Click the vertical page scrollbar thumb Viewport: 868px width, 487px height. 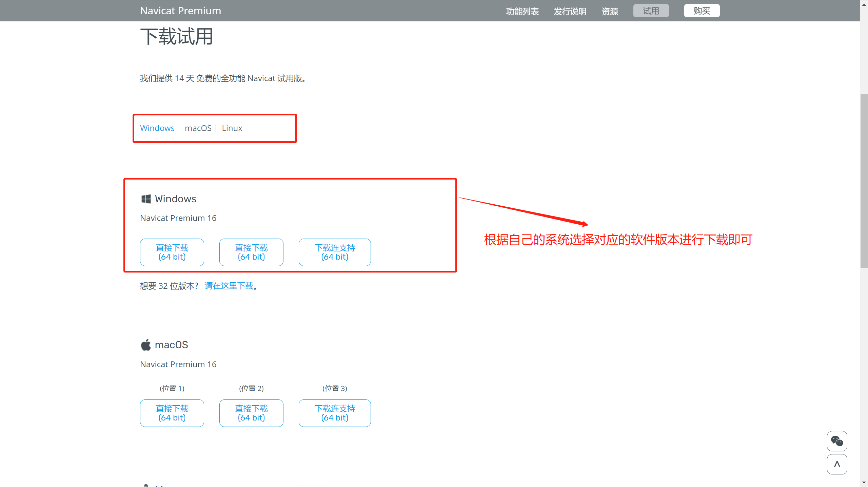coord(864,181)
